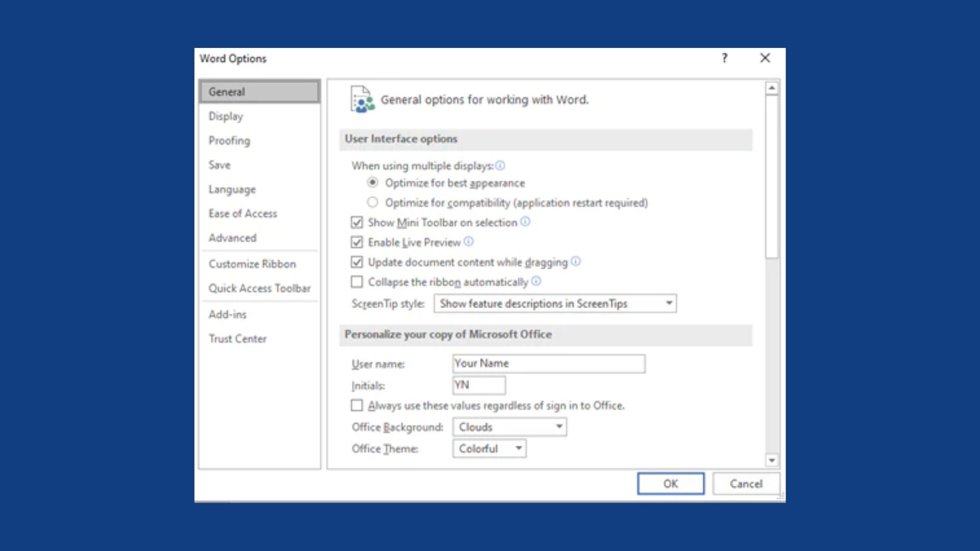Open the ScreenTip style dropdown

555,304
